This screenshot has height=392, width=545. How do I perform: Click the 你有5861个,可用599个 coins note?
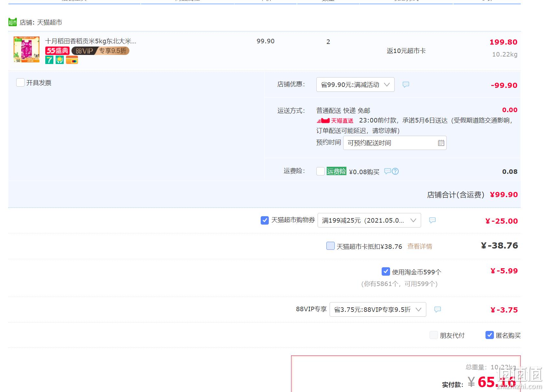tap(399, 284)
